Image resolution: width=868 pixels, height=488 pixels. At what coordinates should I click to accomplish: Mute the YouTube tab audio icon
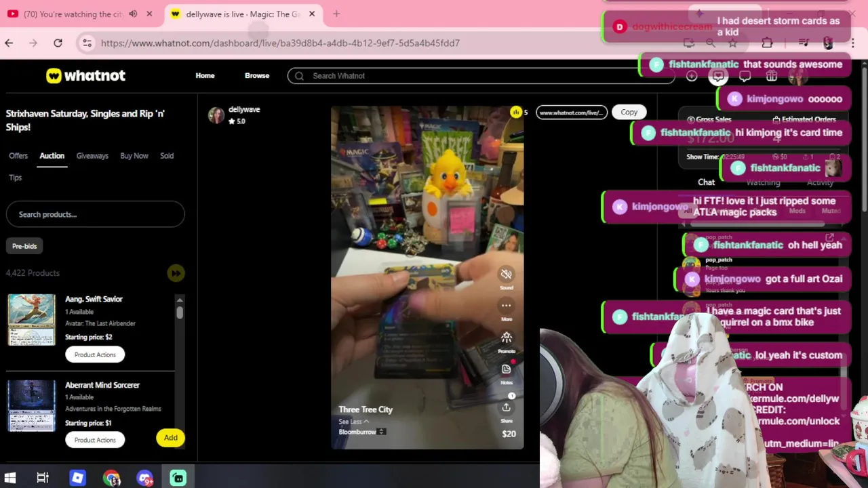tap(133, 14)
